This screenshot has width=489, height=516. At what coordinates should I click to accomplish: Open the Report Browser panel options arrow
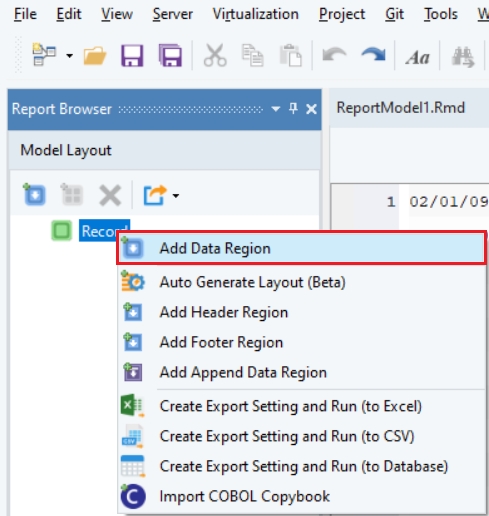(x=276, y=109)
